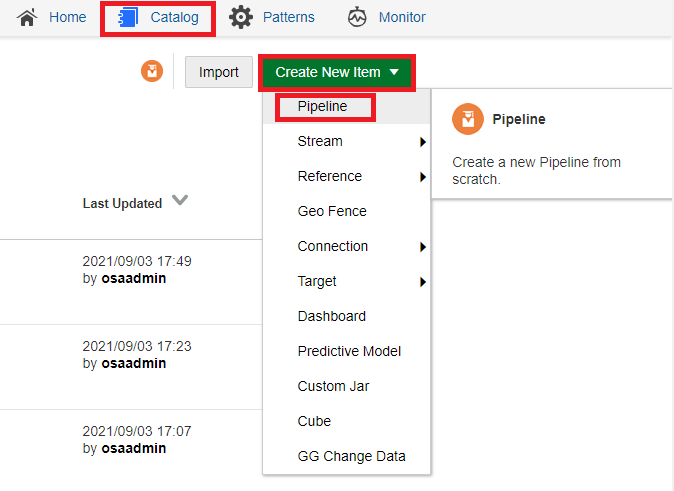Expand the Connection submenu arrow
Screen dimensions: 674x491
coord(423,247)
